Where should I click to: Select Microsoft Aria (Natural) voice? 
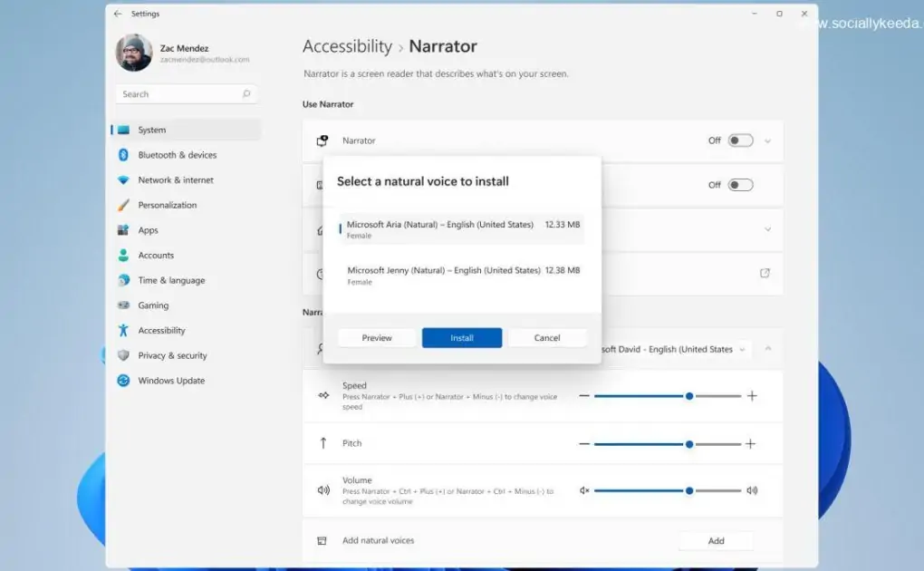461,229
